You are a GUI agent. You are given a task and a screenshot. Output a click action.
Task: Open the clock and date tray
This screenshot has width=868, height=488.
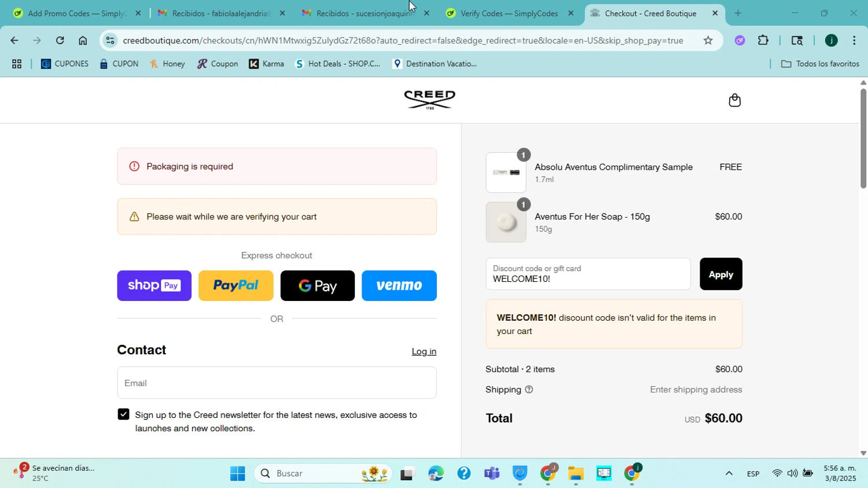(840, 474)
